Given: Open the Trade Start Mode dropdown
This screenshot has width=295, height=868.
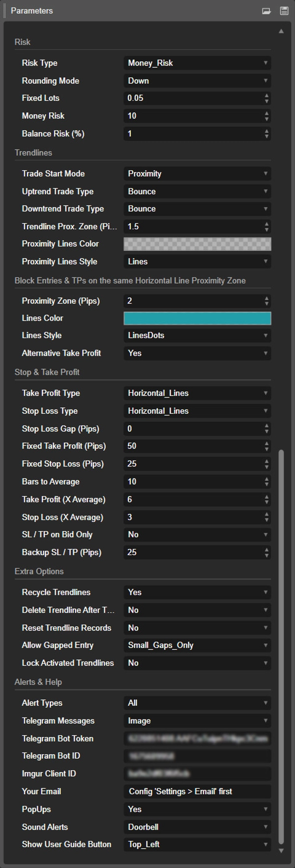Looking at the screenshot, I should (197, 174).
